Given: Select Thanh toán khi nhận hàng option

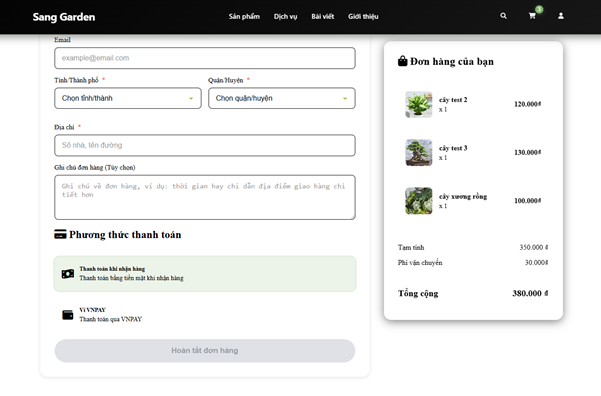Looking at the screenshot, I should [x=205, y=274].
